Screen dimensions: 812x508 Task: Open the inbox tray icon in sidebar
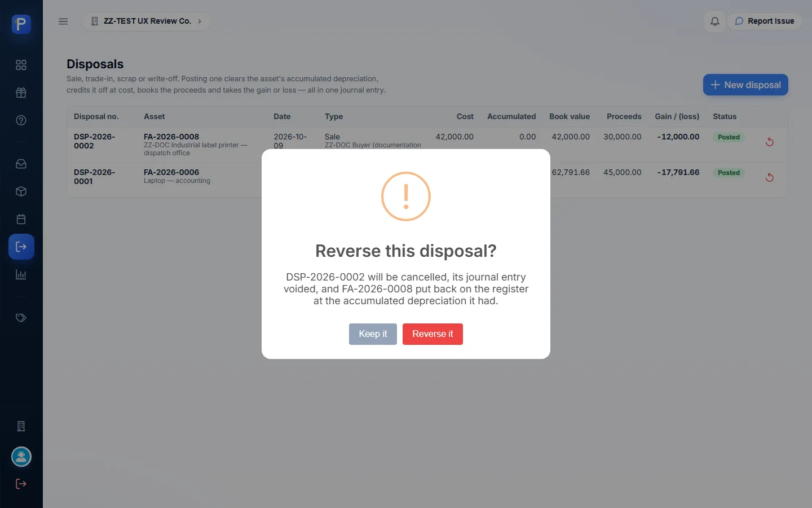(x=21, y=164)
